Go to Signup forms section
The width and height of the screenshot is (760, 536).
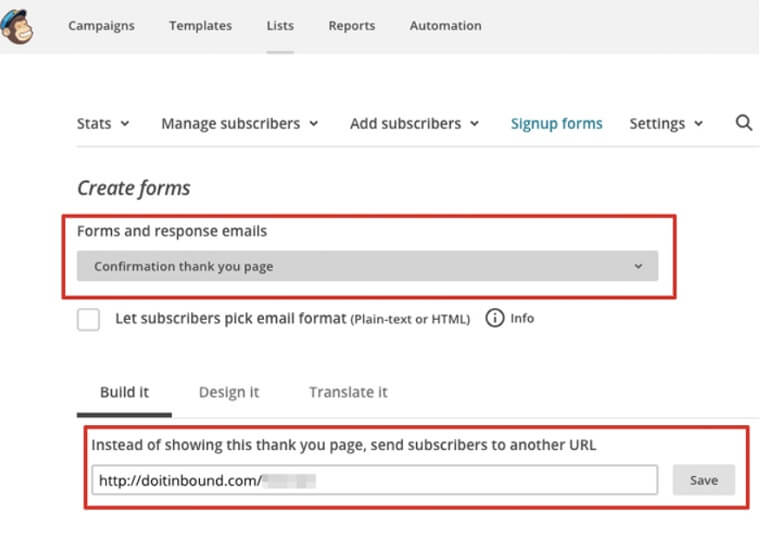556,124
